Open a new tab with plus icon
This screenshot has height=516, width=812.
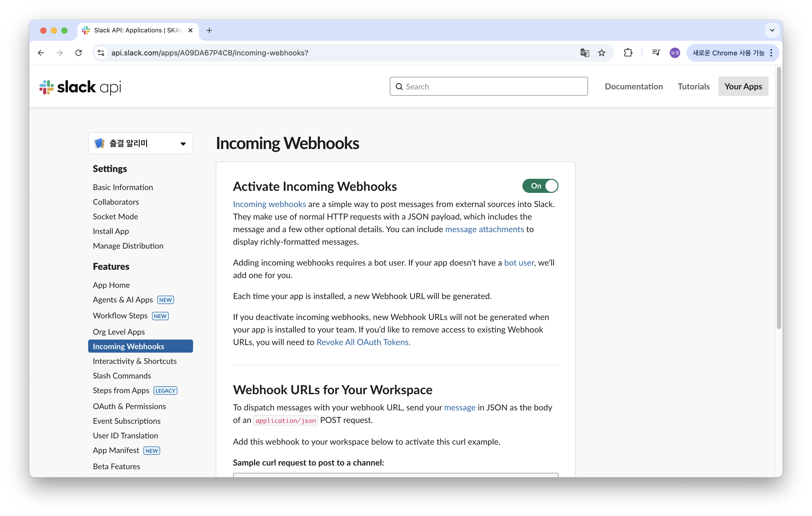tap(209, 30)
